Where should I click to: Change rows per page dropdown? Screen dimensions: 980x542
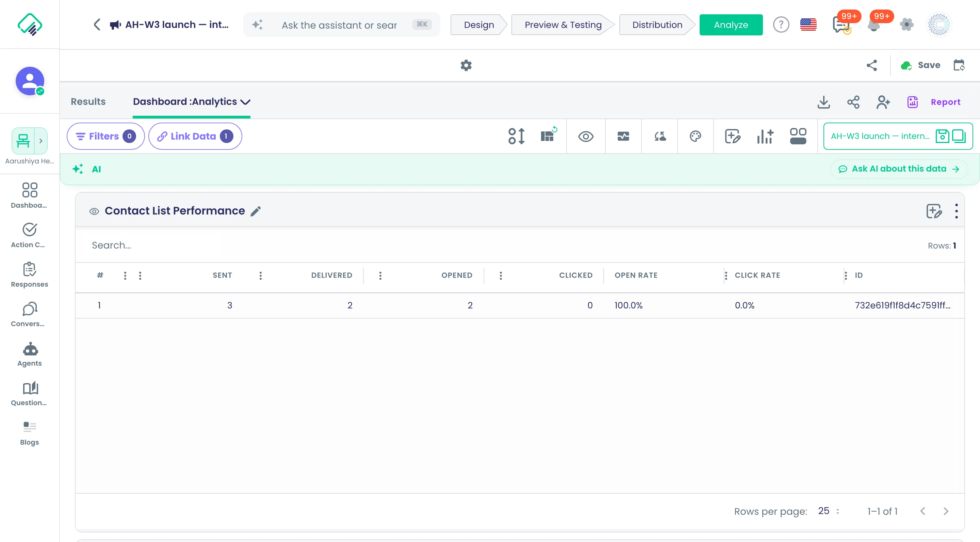point(829,511)
